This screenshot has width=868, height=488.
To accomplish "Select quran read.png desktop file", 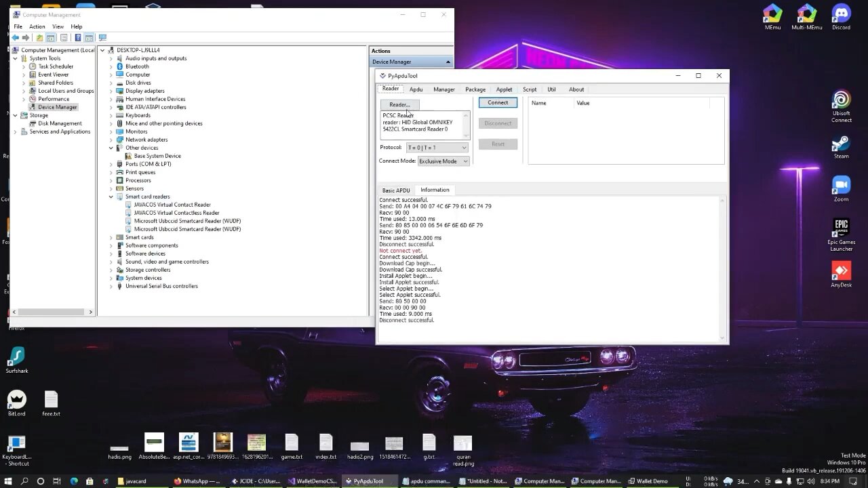I will point(462,450).
